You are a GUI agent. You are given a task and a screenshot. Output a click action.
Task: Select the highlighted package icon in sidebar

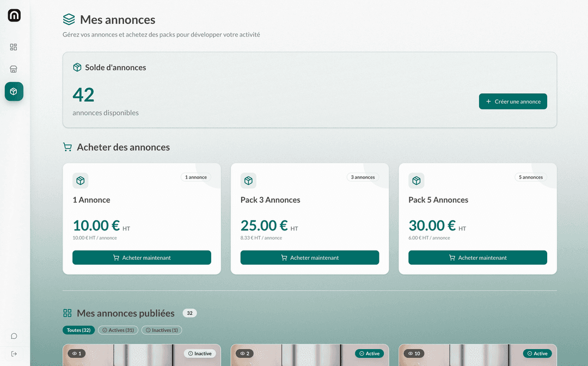coord(14,91)
